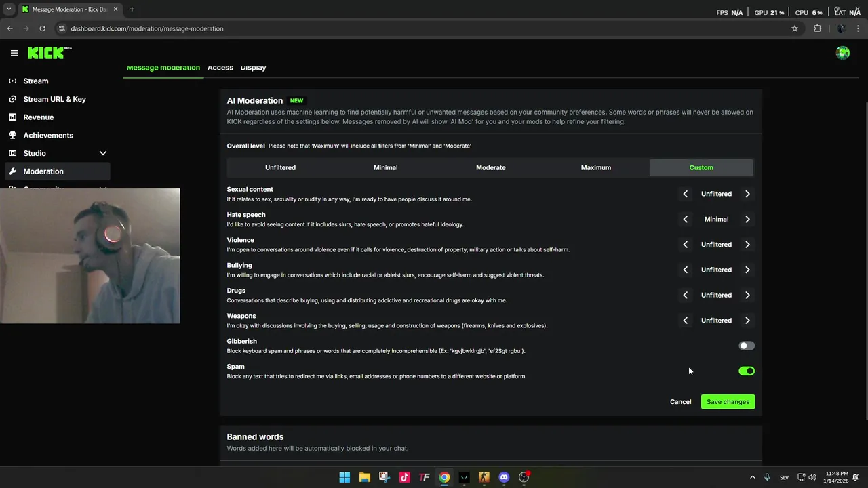Bookmark this page with the star
The height and width of the screenshot is (488, 868).
tap(795, 28)
